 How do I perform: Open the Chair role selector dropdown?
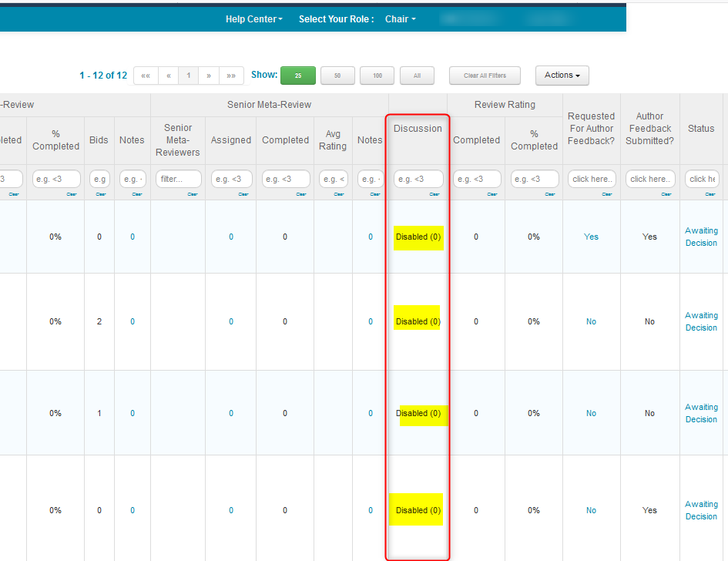[401, 19]
